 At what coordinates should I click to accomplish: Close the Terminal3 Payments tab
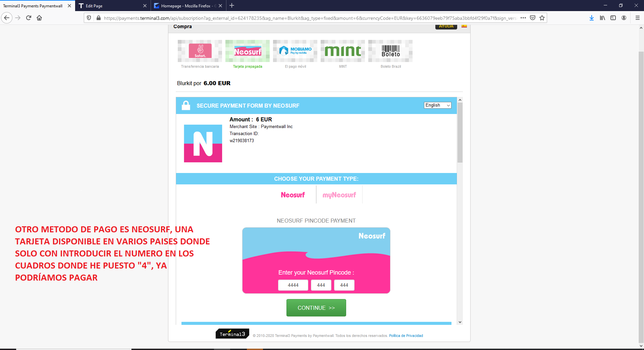click(x=69, y=6)
